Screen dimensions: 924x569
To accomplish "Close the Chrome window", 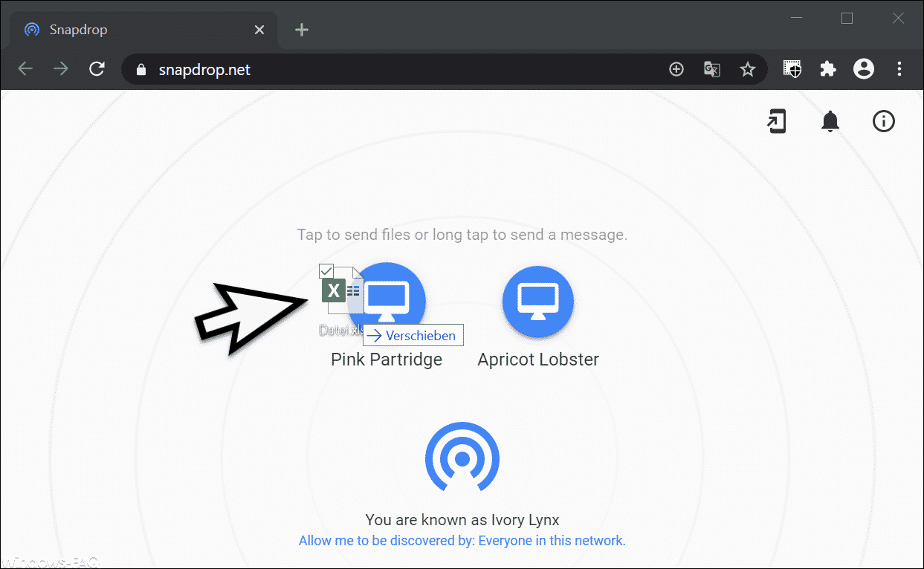I will (898, 19).
